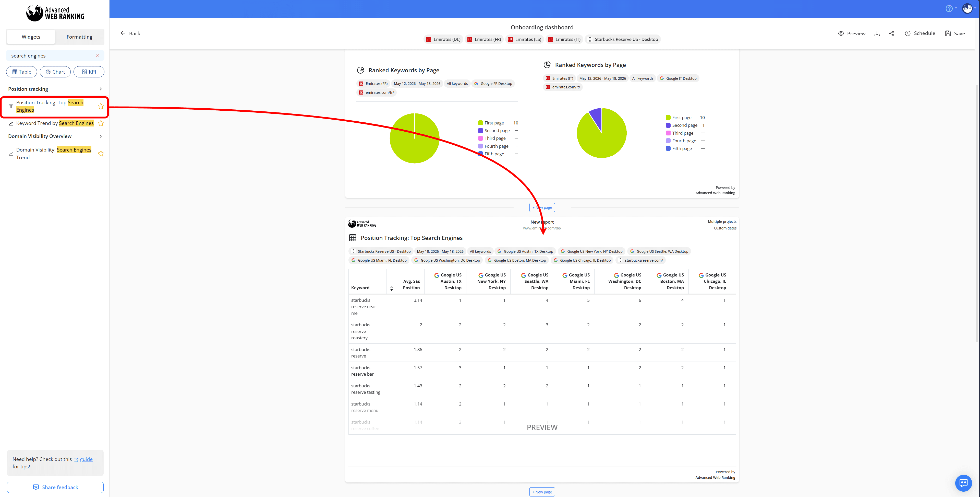Click the Google US Miami, FL Desktop chip
The height and width of the screenshot is (497, 980).
tap(379, 260)
